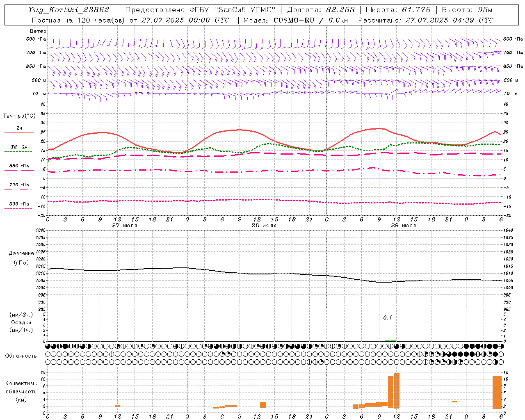The width and height of the screenshot is (525, 420).
Task: Click the Рассчитано 27.07.2025 04:39 UTC timestamp
Action: click(426, 20)
